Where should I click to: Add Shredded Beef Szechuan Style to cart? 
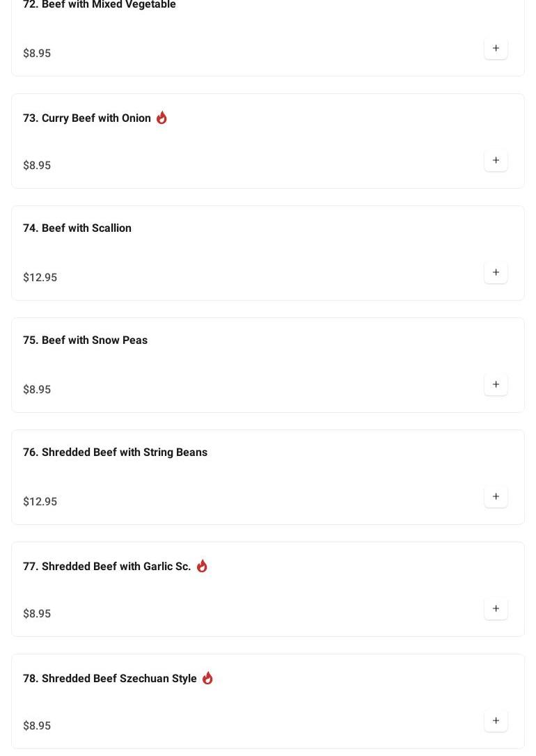[x=496, y=721]
